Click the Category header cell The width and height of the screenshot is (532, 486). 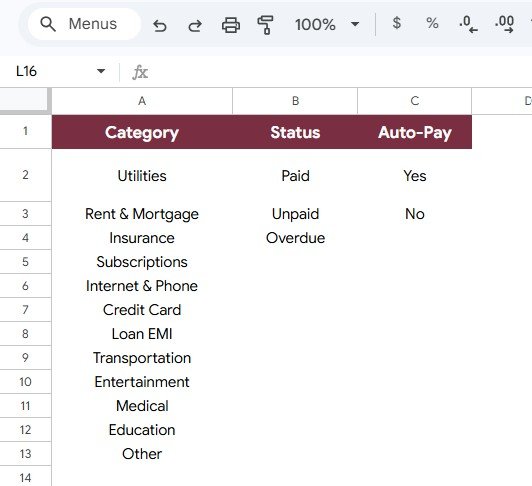[142, 132]
